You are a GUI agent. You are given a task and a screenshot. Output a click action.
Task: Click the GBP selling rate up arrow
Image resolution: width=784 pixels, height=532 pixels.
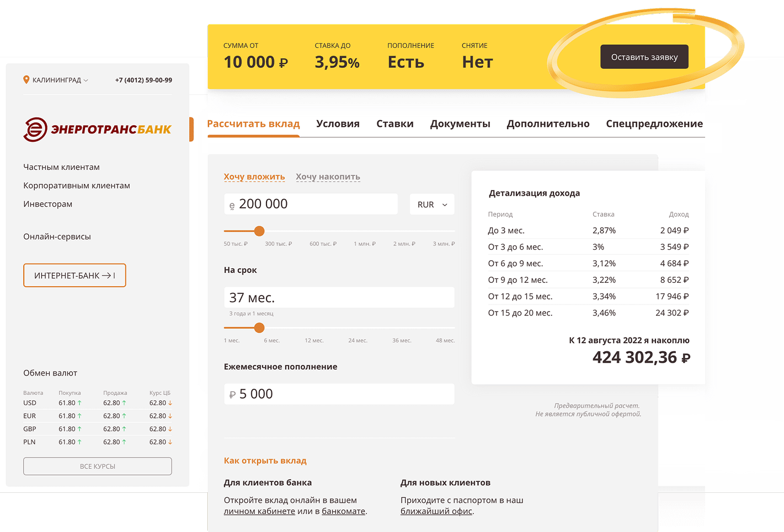tap(124, 429)
